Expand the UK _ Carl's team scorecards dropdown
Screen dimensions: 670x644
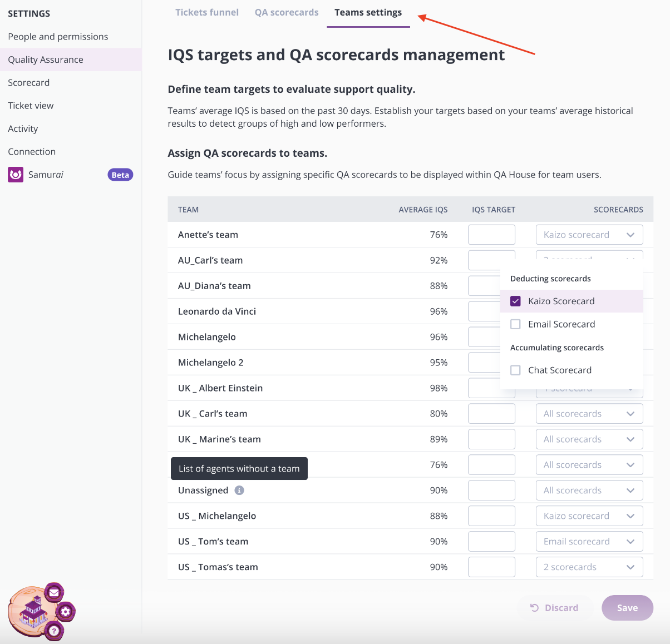[x=589, y=414]
